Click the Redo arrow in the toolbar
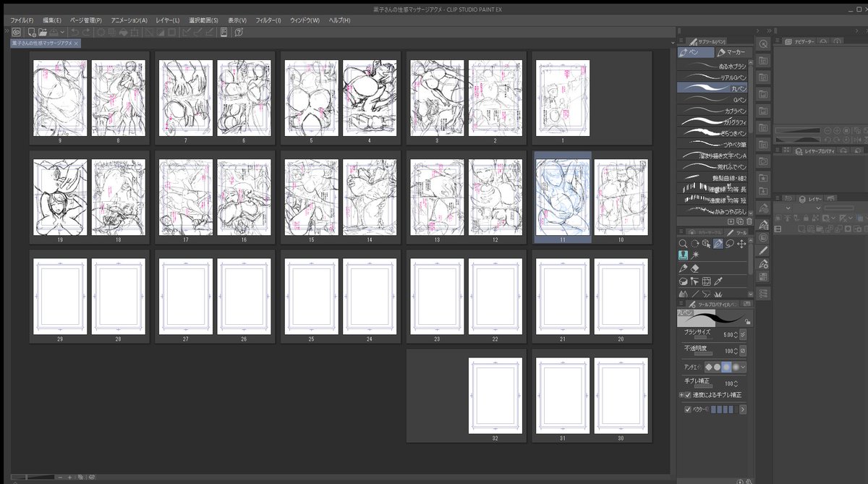The height and width of the screenshot is (484, 868). (87, 33)
